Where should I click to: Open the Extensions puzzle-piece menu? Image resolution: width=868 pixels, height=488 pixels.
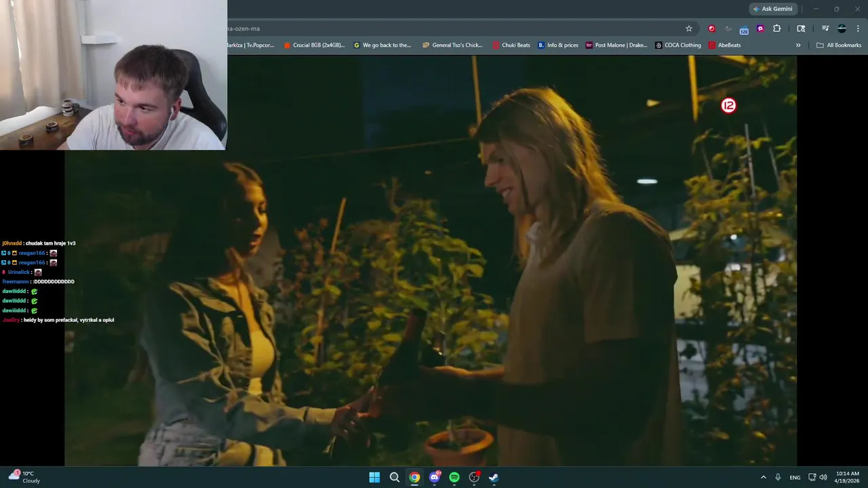point(777,28)
